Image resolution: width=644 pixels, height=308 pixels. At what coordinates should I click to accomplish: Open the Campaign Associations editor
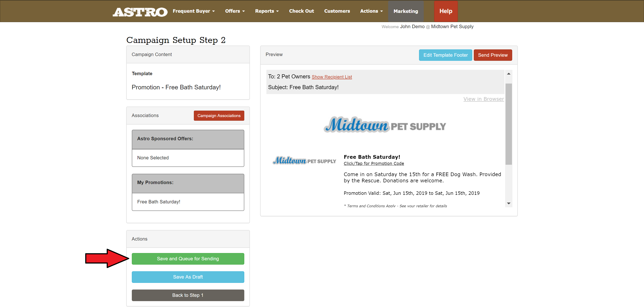tap(219, 116)
